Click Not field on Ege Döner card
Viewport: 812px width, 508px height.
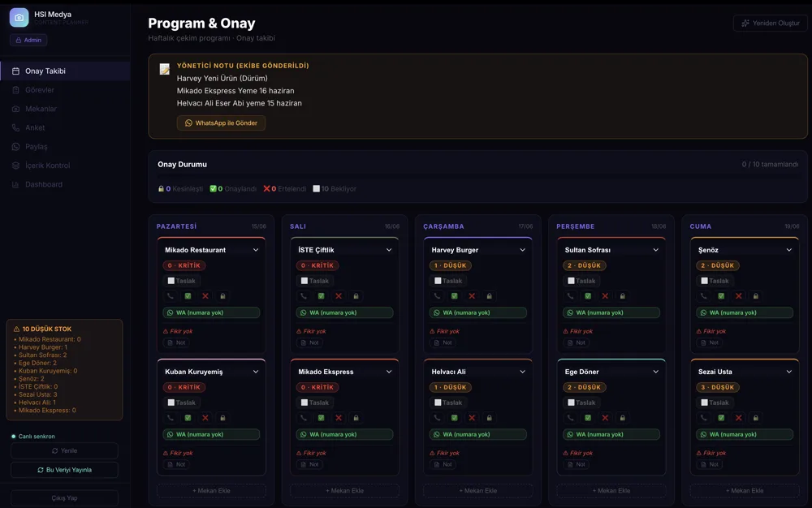(576, 464)
